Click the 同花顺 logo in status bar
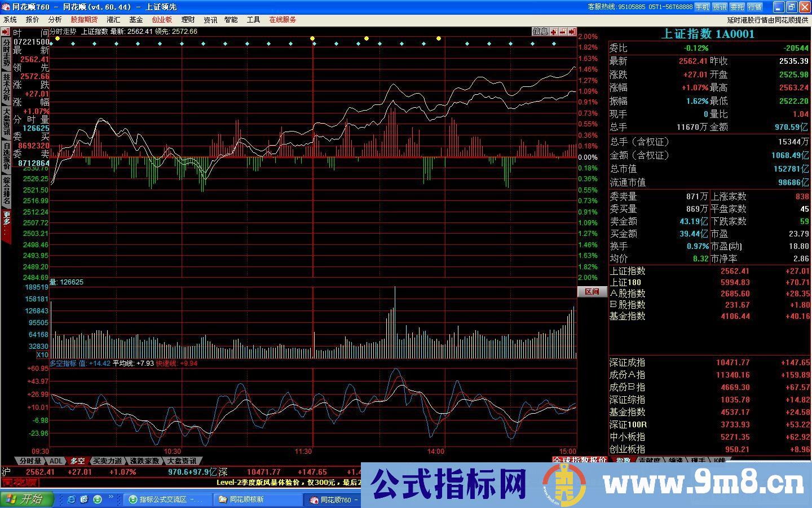The image size is (812, 508). [x=20, y=483]
